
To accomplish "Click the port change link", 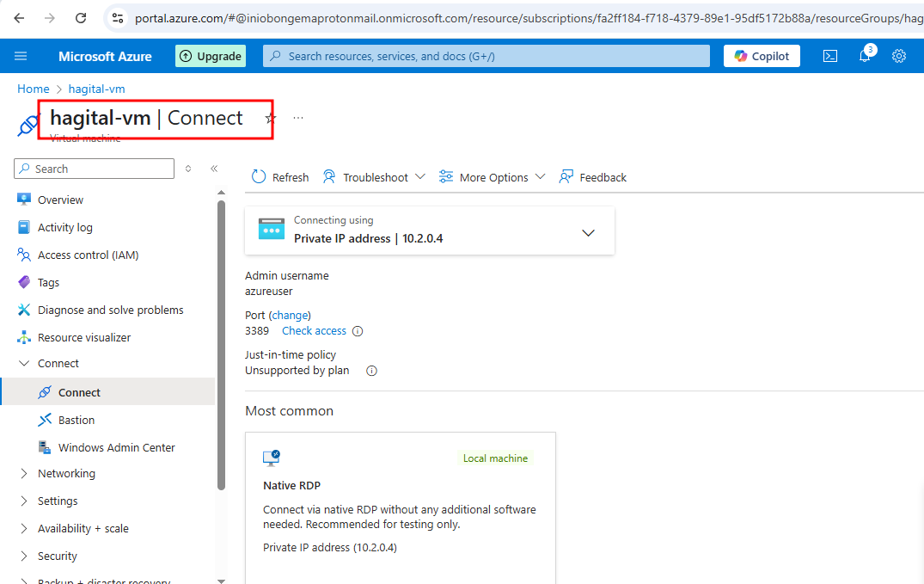I will click(290, 315).
